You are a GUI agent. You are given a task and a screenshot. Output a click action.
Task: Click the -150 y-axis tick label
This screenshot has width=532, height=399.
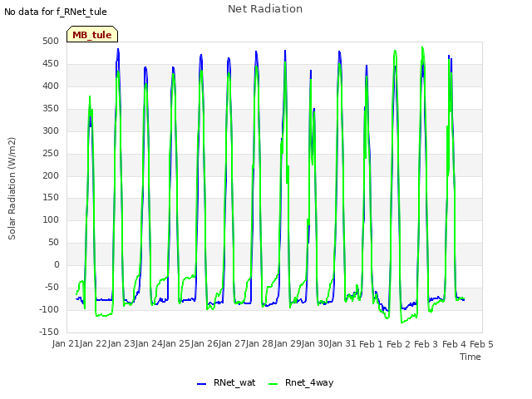coord(49,332)
